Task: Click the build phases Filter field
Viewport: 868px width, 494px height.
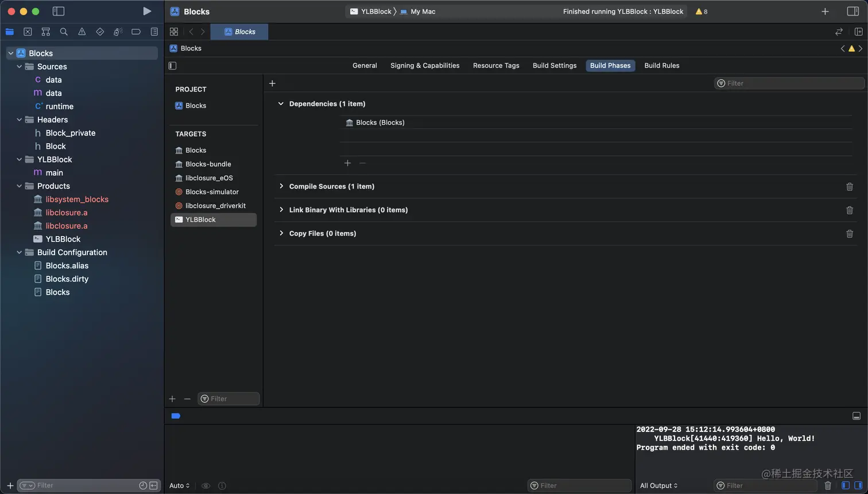Action: 789,83
